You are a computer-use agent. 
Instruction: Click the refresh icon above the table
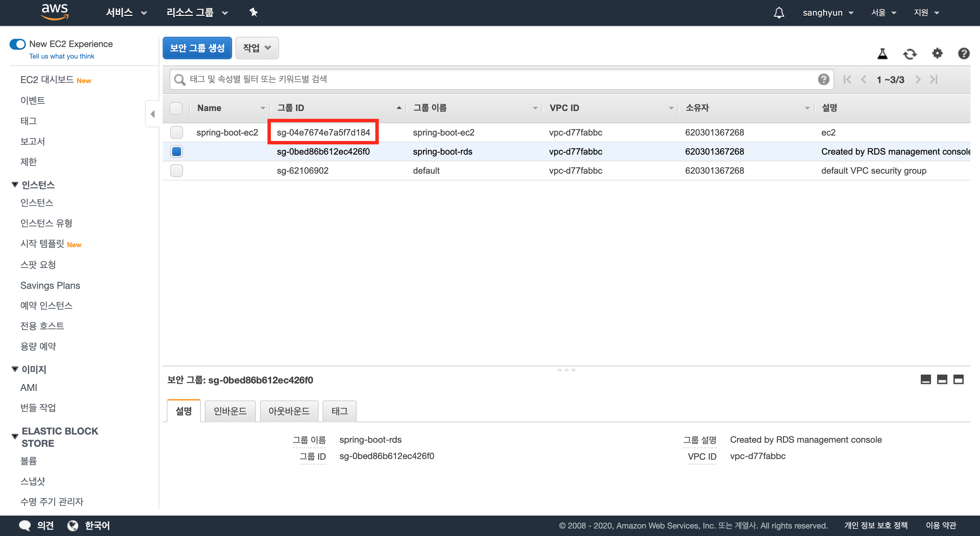tap(910, 54)
